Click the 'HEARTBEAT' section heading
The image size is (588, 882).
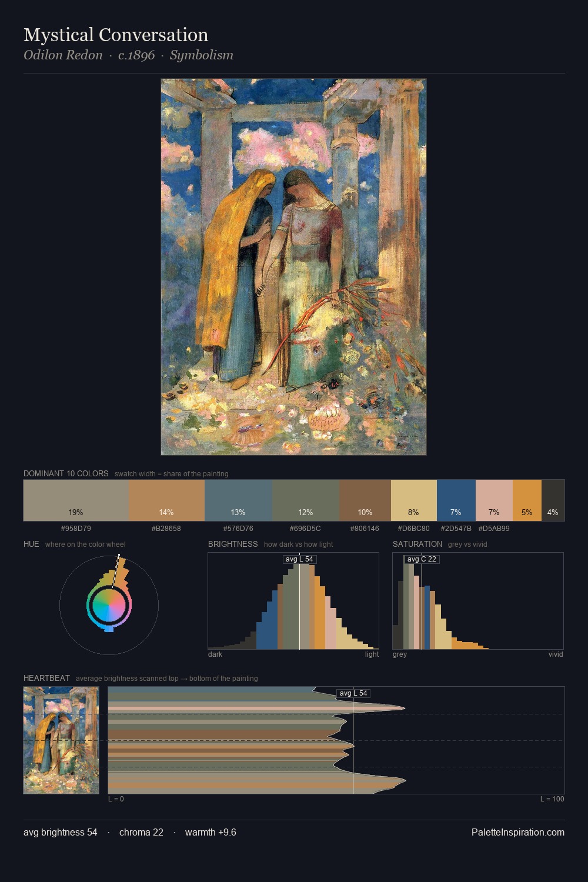point(46,678)
